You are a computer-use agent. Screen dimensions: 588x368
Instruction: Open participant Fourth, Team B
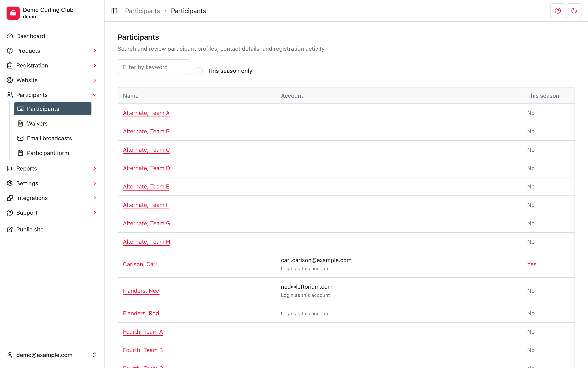pyautogui.click(x=143, y=350)
